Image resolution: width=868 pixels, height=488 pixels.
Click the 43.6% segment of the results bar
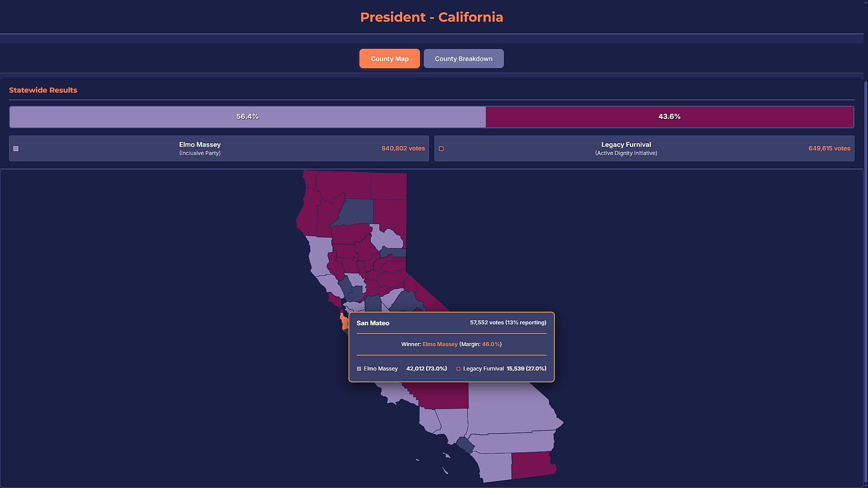(669, 117)
